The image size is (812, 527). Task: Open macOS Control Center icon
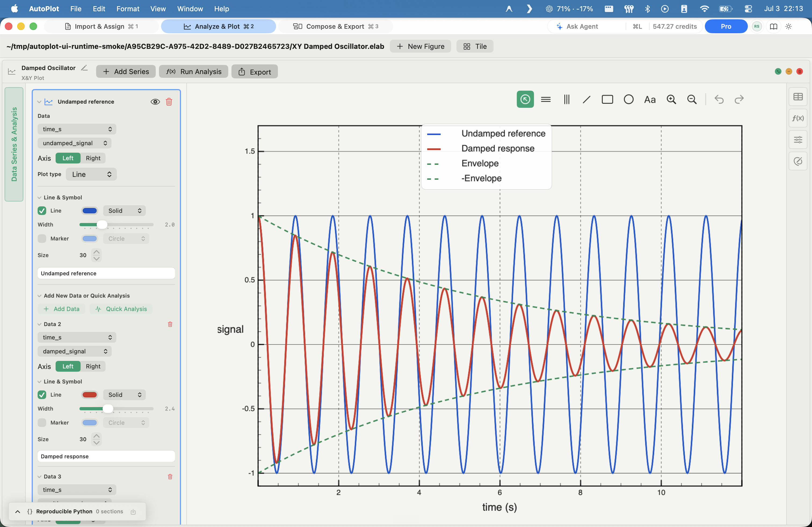[748, 9]
